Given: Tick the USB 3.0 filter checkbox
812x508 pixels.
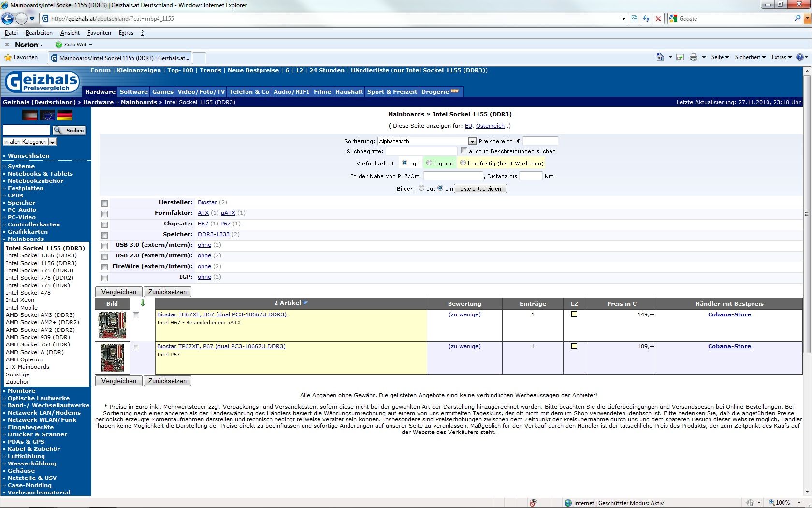Looking at the screenshot, I should [x=104, y=246].
